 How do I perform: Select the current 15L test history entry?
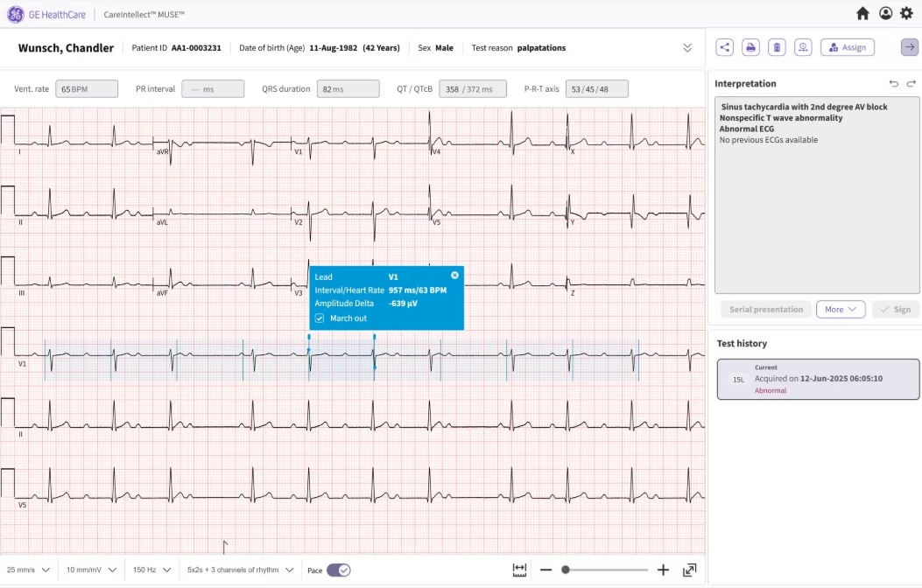[x=818, y=380]
